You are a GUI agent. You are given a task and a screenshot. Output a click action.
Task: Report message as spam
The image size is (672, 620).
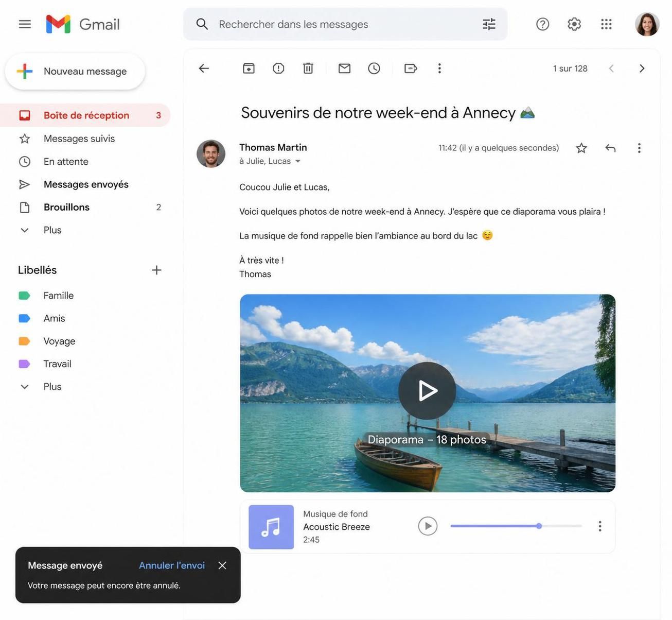point(278,68)
